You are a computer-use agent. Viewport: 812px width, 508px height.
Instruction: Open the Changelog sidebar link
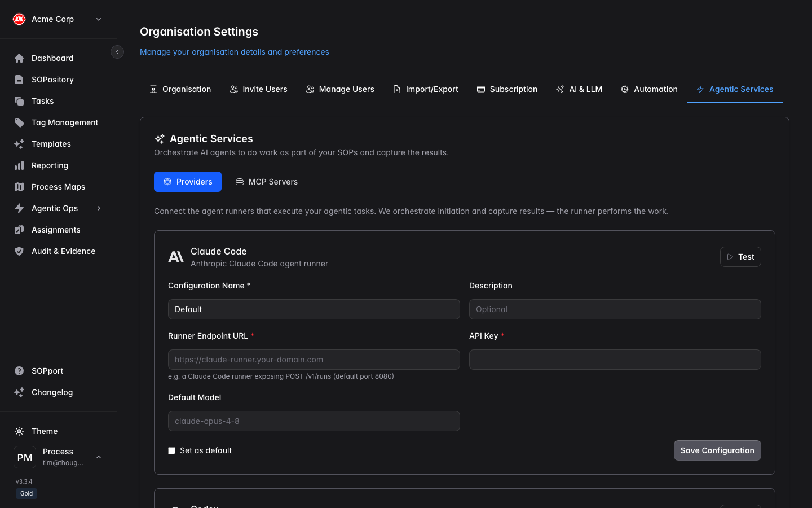pos(58,392)
